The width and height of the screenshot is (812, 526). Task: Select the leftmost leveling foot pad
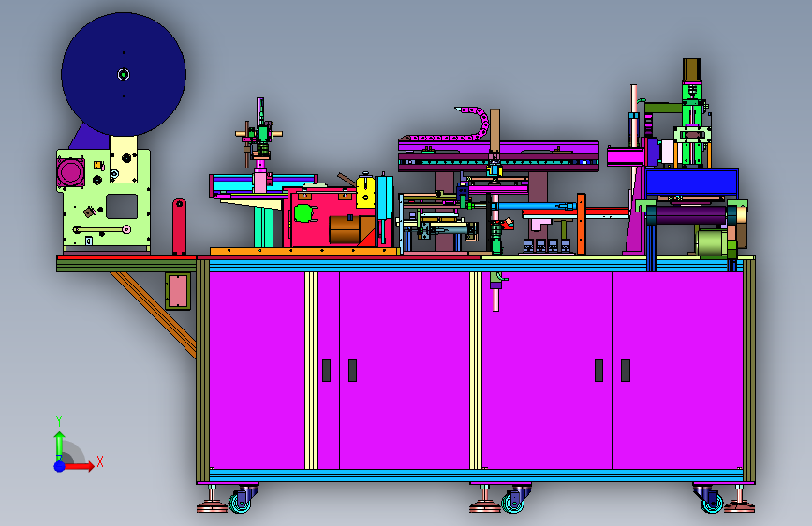pos(212,506)
